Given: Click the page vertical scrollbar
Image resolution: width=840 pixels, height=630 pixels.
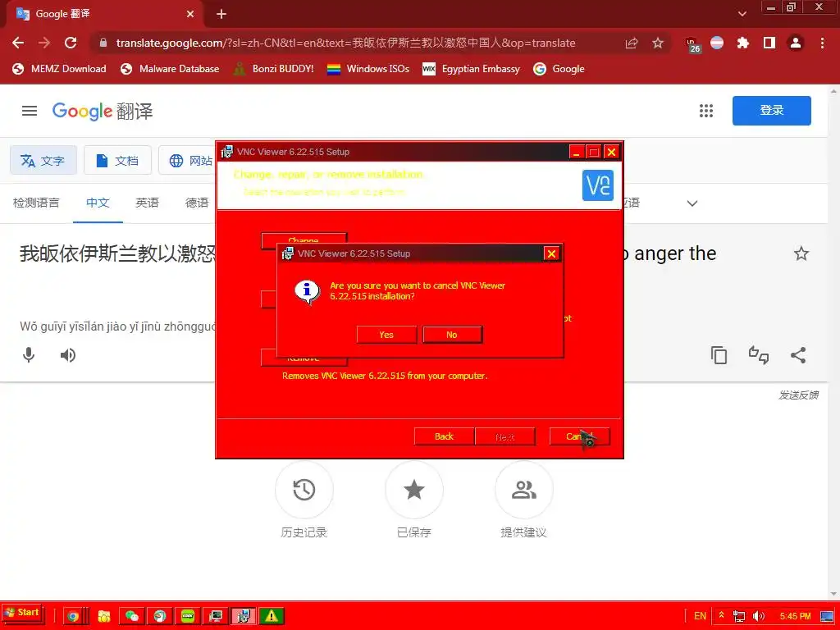Looking at the screenshot, I should (x=833, y=343).
